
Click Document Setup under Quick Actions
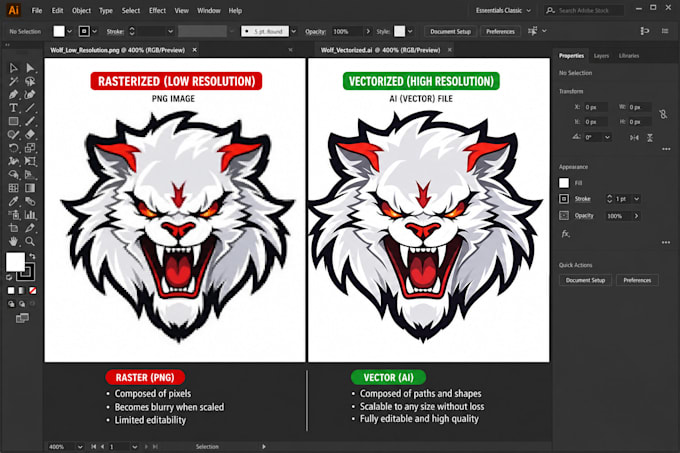[x=585, y=280]
